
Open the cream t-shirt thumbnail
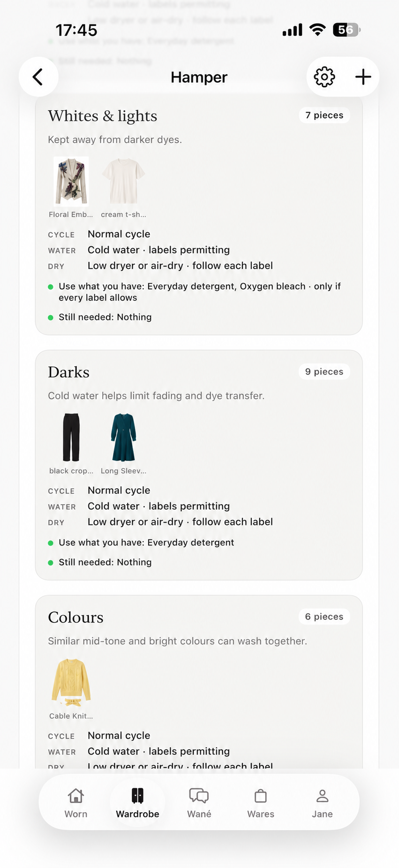pos(123,182)
